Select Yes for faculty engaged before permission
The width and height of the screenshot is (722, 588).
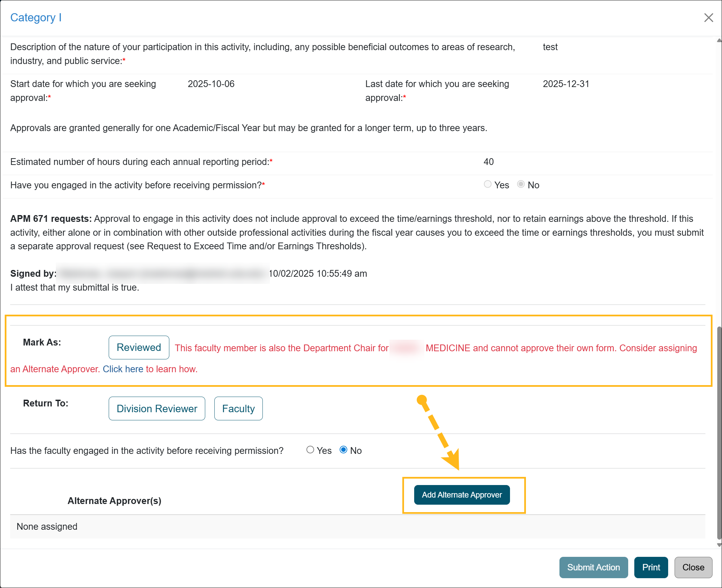click(x=310, y=450)
